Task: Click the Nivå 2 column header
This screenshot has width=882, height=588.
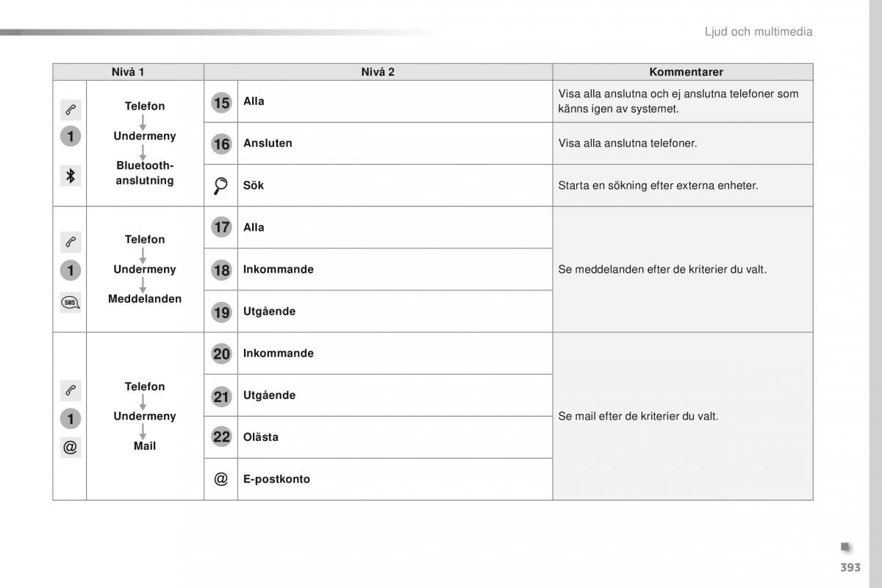Action: tap(378, 72)
